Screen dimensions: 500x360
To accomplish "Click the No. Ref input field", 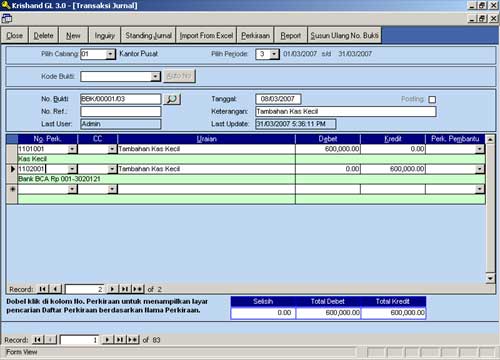I will pos(121,111).
